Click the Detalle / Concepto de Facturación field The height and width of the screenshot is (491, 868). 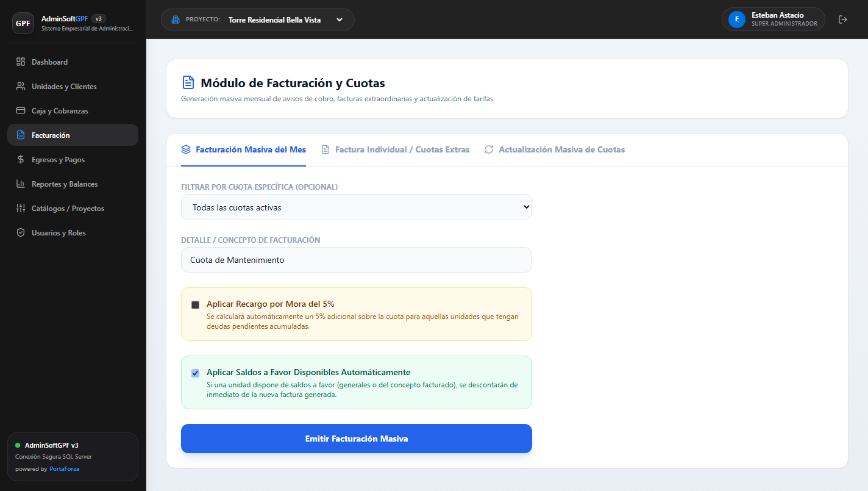pos(357,260)
